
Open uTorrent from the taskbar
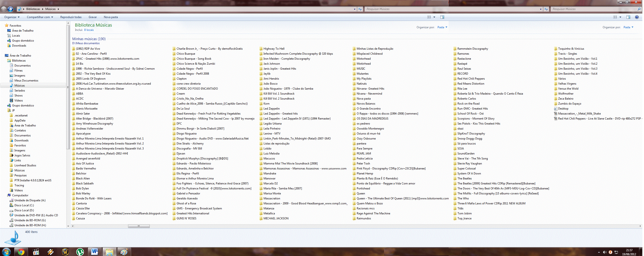[x=80, y=252]
